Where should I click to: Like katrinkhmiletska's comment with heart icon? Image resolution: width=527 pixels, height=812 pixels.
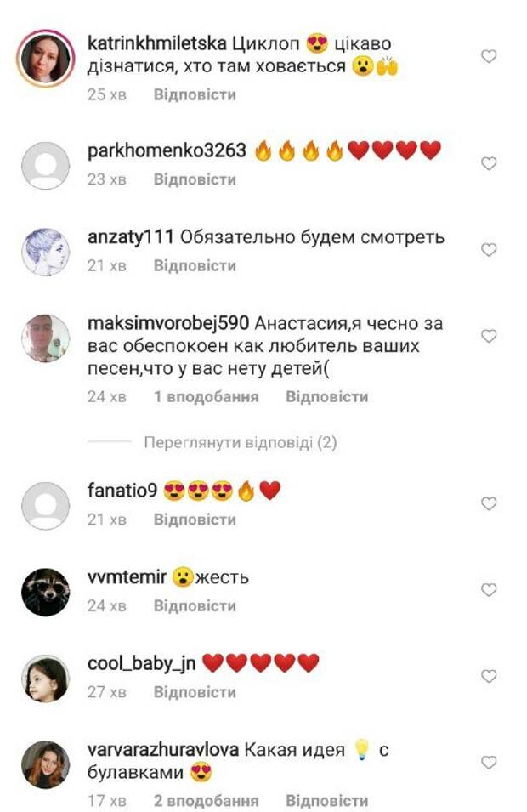489,56
